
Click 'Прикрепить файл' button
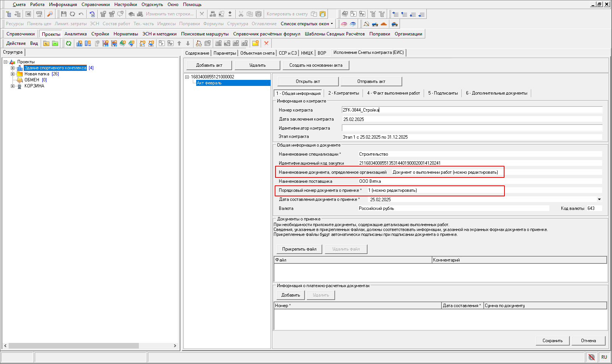click(x=299, y=249)
